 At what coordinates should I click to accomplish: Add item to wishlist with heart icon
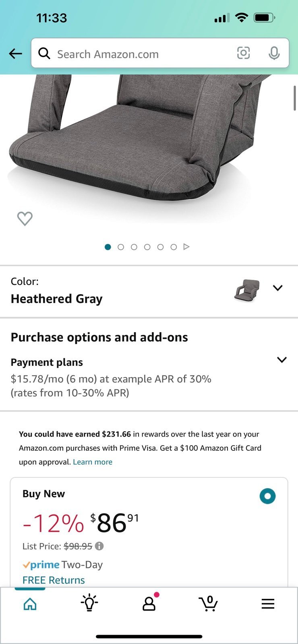coord(25,219)
